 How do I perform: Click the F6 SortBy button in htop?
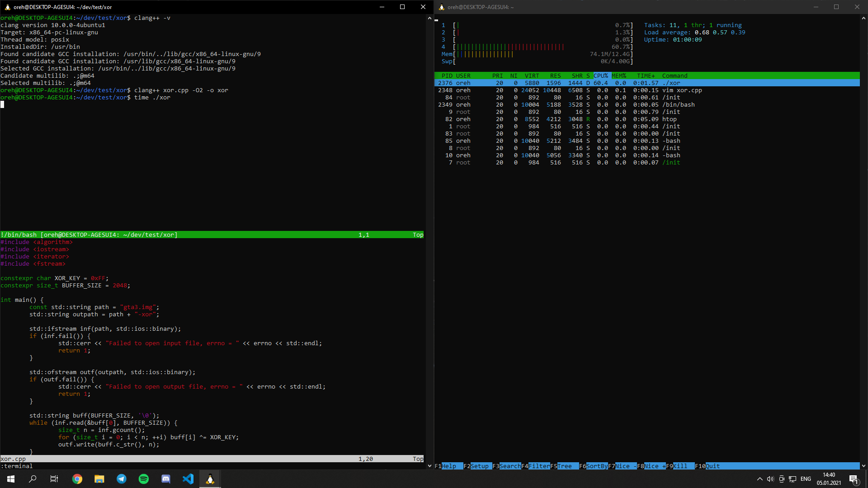coord(593,466)
